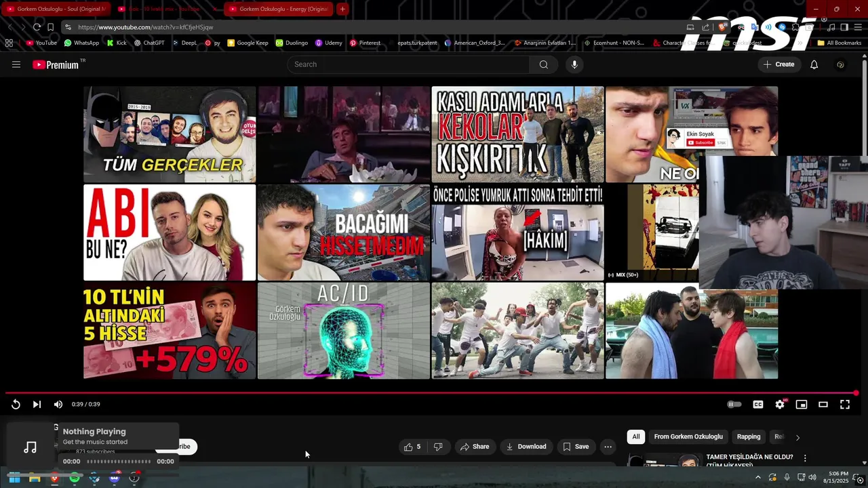Screen dimensions: 868x488
Task: Open YouTube notifications bell
Action: pos(814,64)
